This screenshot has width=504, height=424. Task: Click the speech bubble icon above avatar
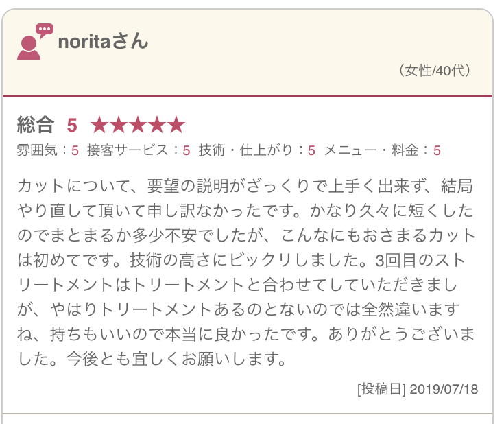[x=45, y=31]
